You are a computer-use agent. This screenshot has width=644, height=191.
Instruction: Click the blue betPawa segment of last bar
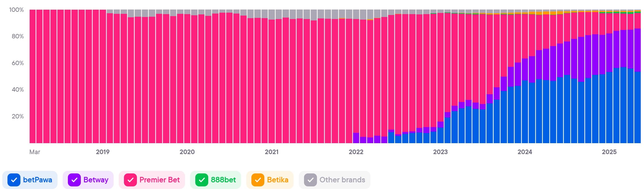637,108
